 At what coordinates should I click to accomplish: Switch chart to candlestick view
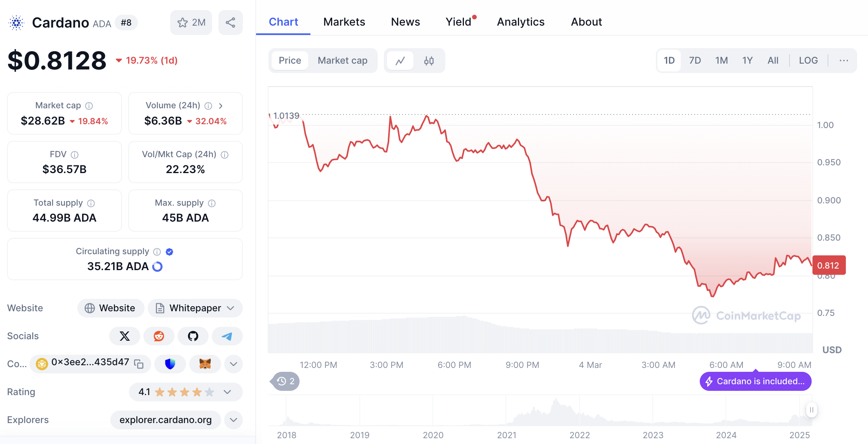[429, 61]
